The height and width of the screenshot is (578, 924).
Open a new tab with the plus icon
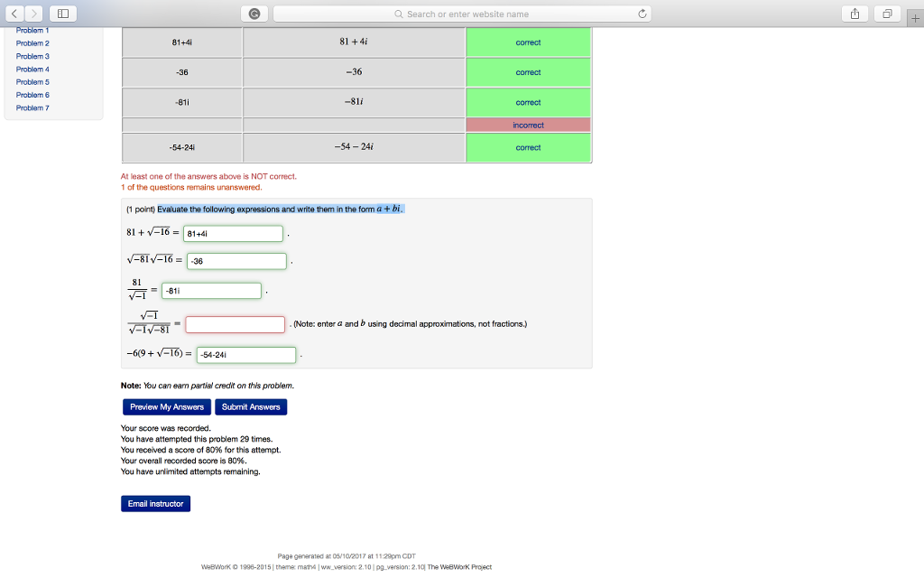tap(916, 16)
